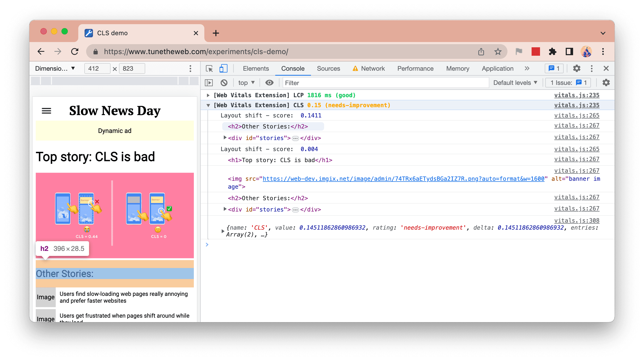Screen dimensions: 644x361
Task: Toggle device emulation toolbar
Action: [223, 68]
